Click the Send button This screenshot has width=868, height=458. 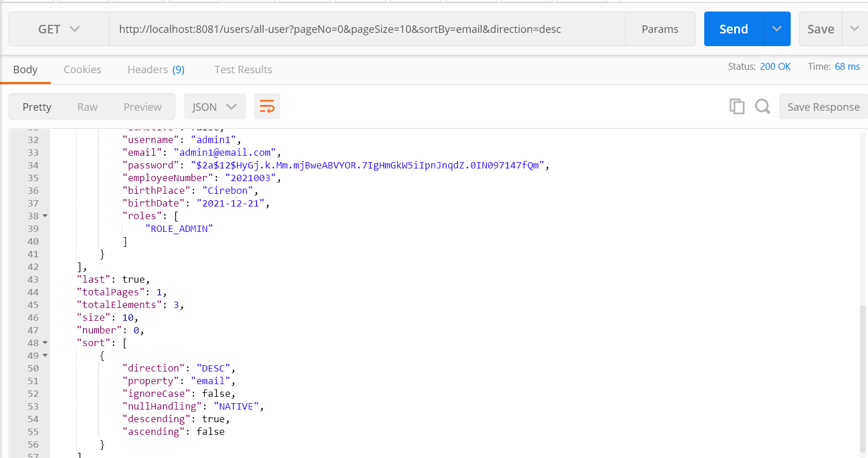coord(733,28)
